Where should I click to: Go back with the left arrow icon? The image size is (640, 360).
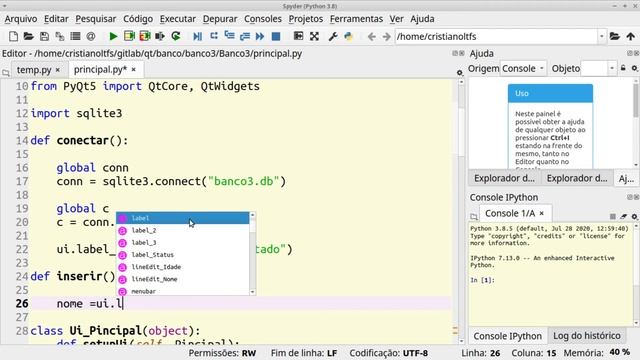pyautogui.click(x=371, y=36)
